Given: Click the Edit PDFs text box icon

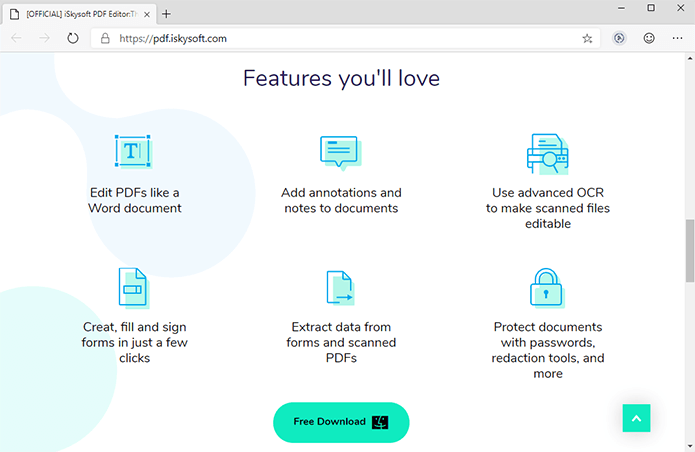Looking at the screenshot, I should [133, 152].
